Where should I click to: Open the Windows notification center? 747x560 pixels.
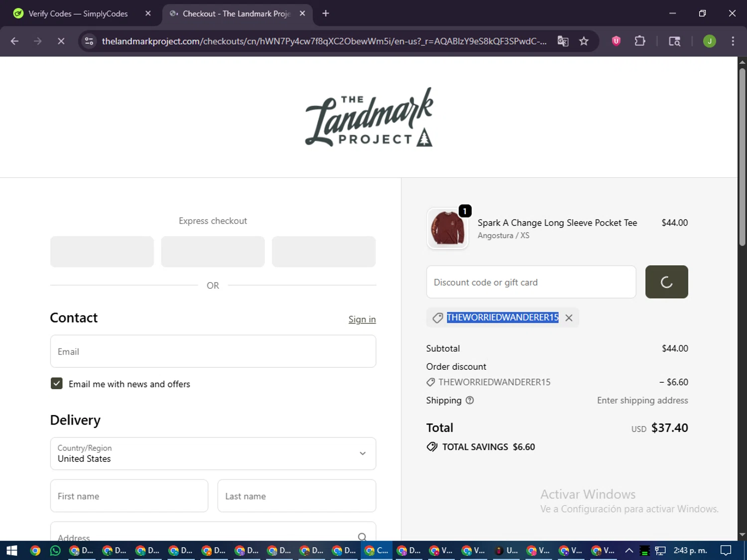click(x=726, y=551)
